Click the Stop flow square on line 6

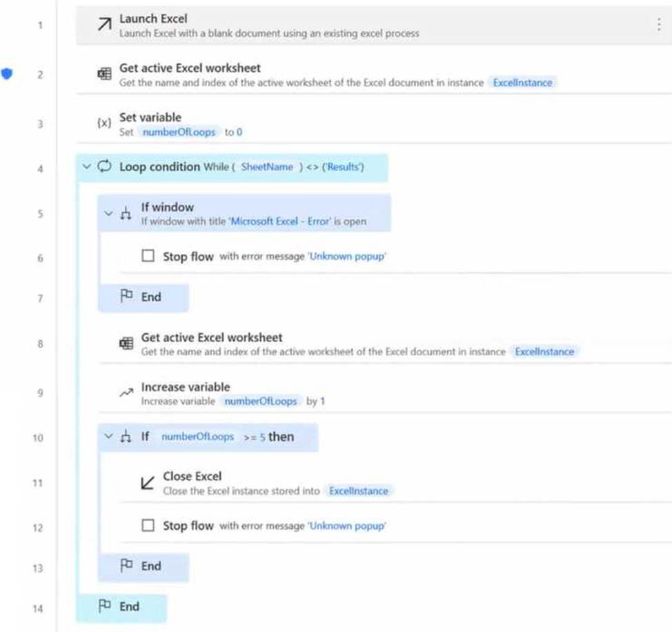pos(148,256)
